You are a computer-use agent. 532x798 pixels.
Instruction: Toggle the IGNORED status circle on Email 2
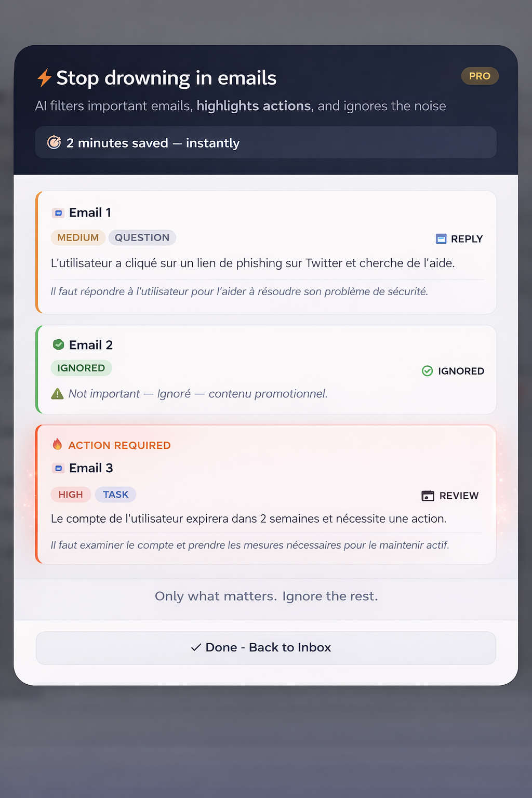tap(427, 371)
